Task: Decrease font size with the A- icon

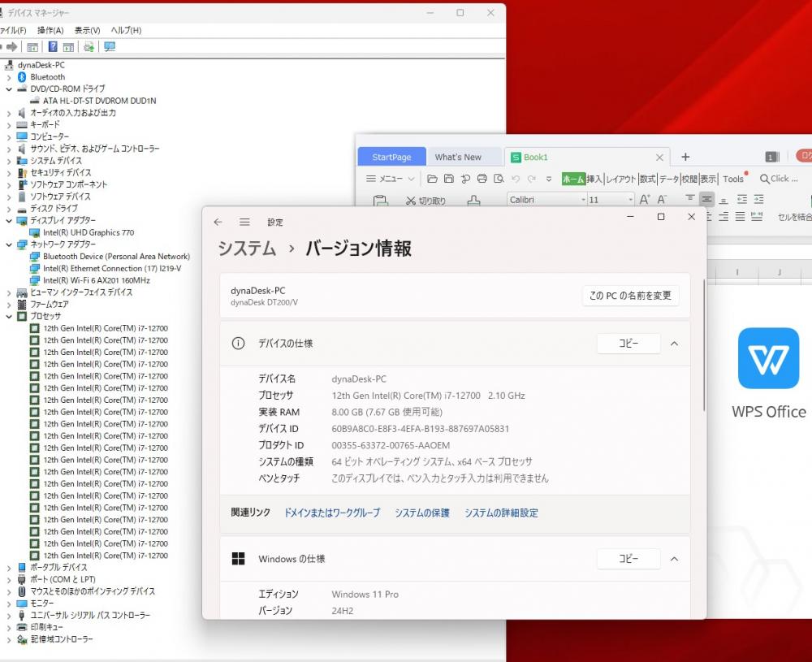Action: tap(662, 200)
